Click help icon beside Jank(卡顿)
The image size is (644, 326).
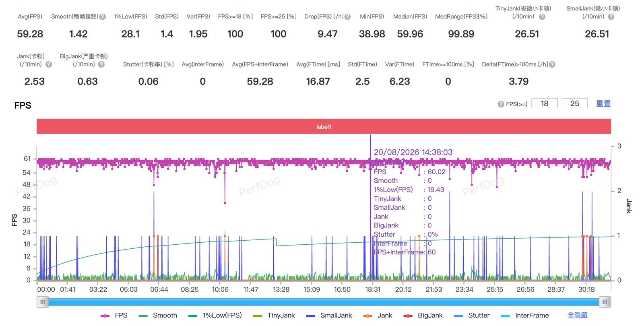point(49,64)
